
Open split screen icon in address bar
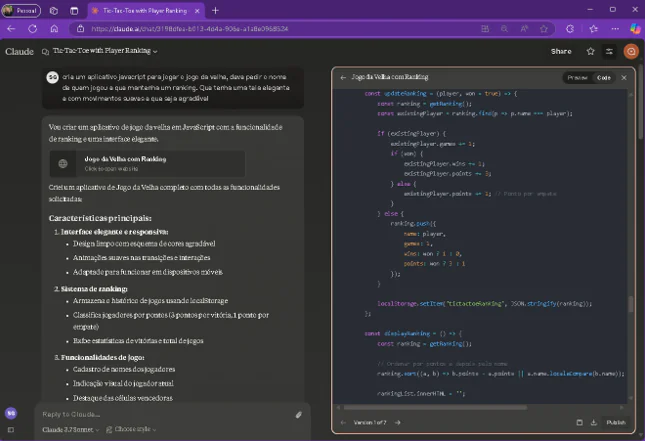click(x=485, y=29)
